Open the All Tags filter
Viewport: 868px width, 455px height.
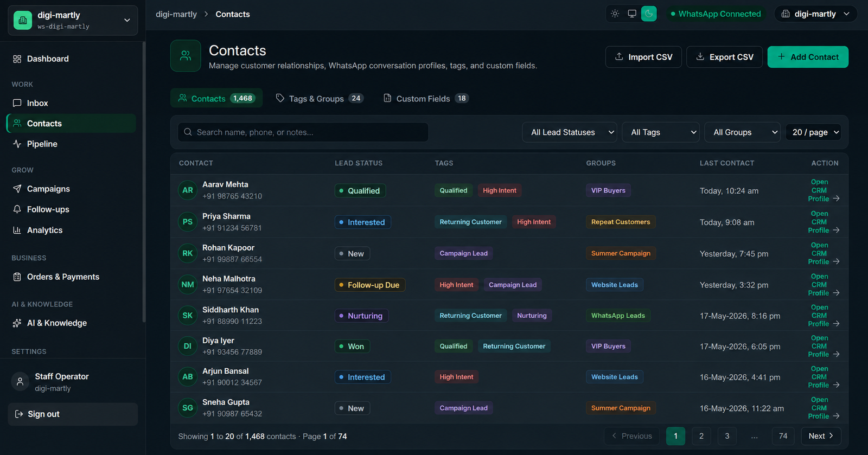[x=661, y=132]
